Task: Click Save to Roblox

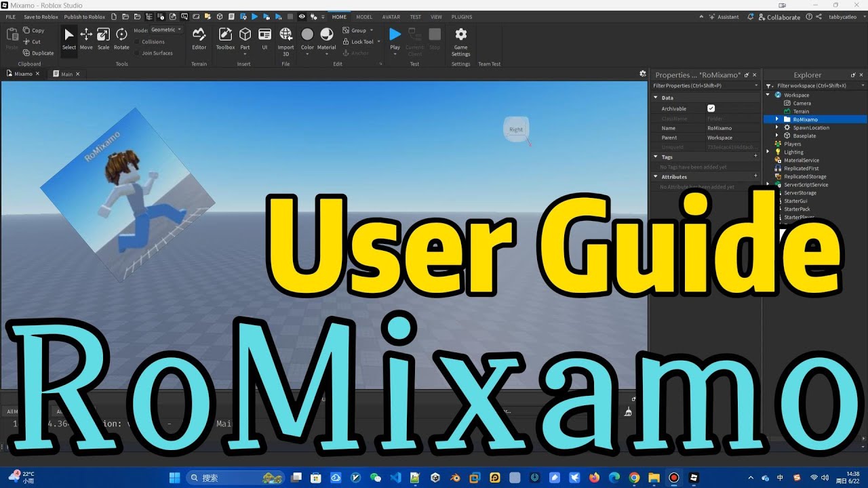Action: point(41,17)
